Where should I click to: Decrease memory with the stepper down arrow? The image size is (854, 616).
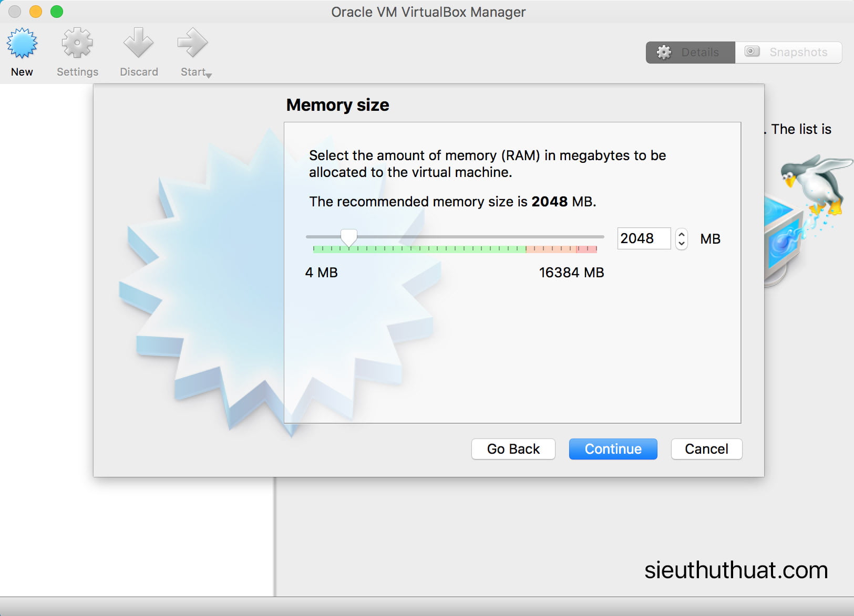[x=682, y=244]
